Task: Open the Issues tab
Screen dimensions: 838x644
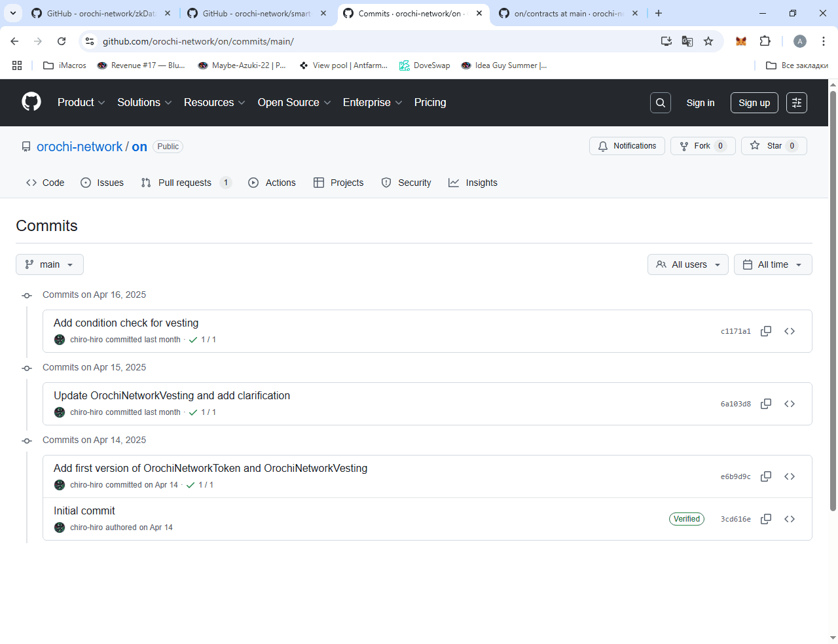Action: click(x=102, y=183)
